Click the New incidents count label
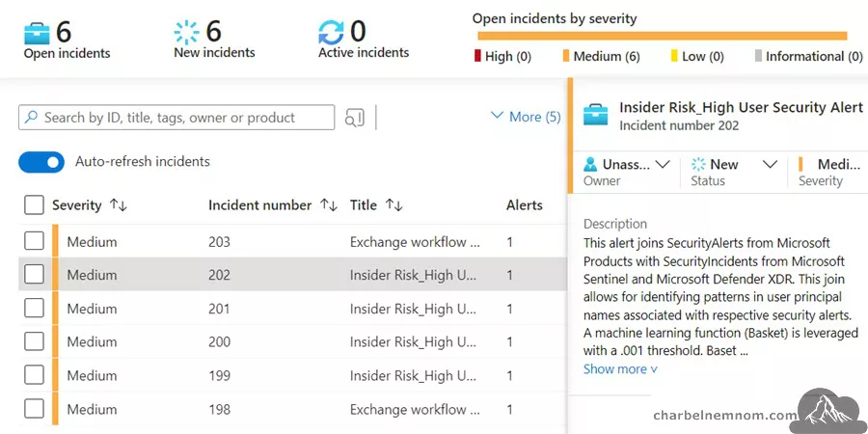This screenshot has width=868, height=434. (x=214, y=53)
